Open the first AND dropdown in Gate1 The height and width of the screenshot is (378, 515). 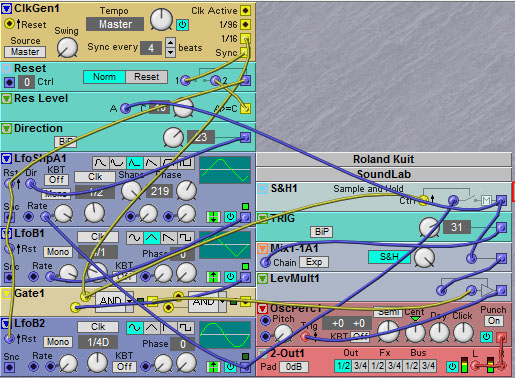129,301
